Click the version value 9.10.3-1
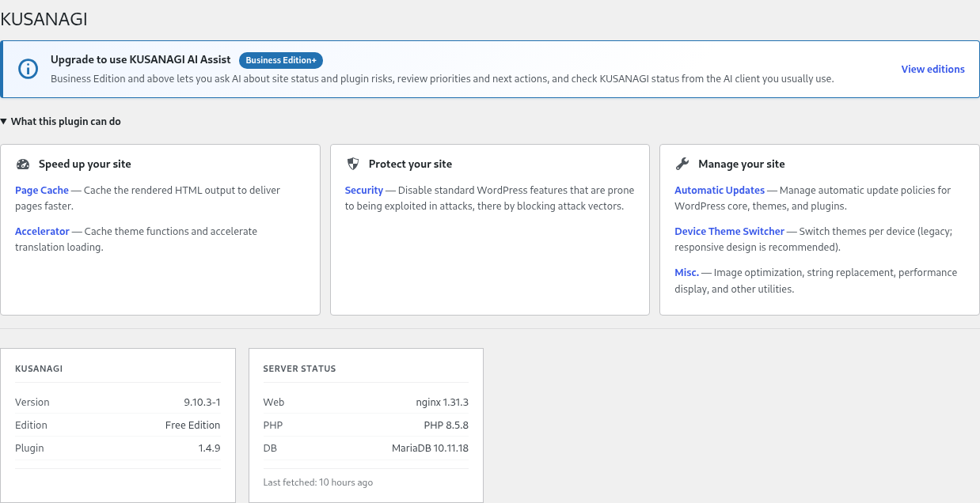Image resolution: width=980 pixels, height=503 pixels. (202, 403)
